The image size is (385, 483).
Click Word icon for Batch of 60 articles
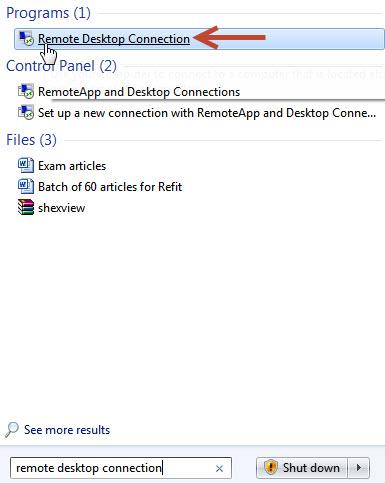pos(26,186)
